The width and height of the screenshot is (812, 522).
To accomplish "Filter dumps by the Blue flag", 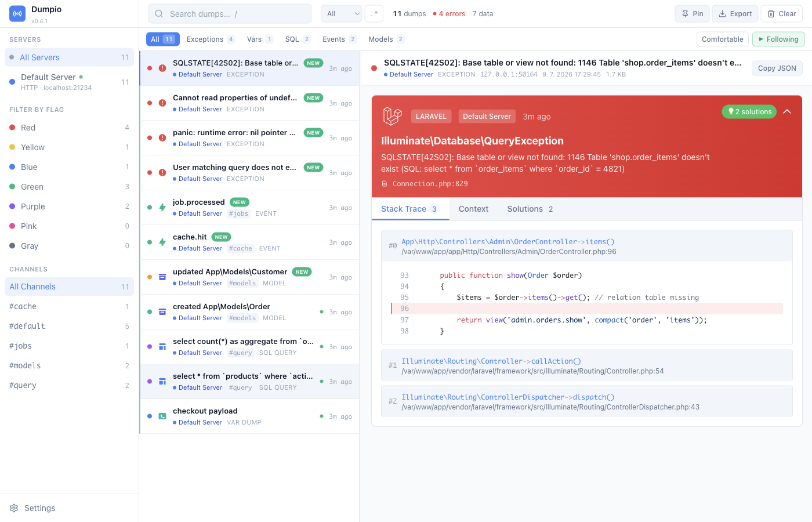I will point(69,167).
